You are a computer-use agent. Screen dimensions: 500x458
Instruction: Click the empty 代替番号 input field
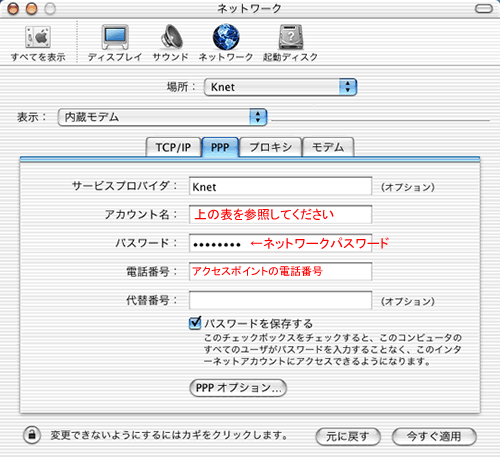(280, 300)
